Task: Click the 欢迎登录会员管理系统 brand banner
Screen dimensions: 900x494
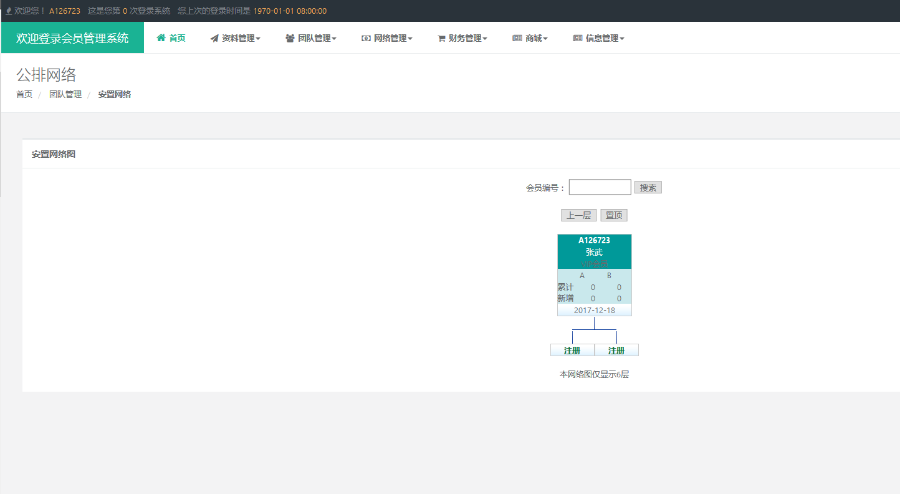Action: (72, 38)
